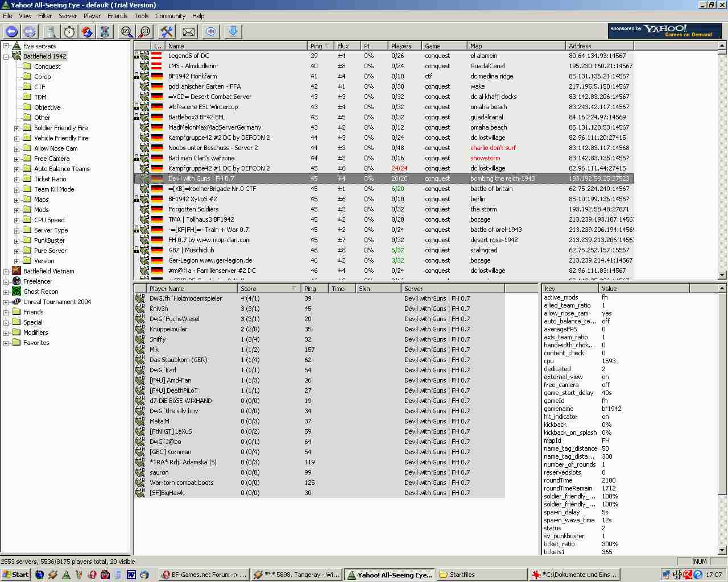Open Microsoft Word from quick launch
728x582 pixels.
[x=131, y=575]
